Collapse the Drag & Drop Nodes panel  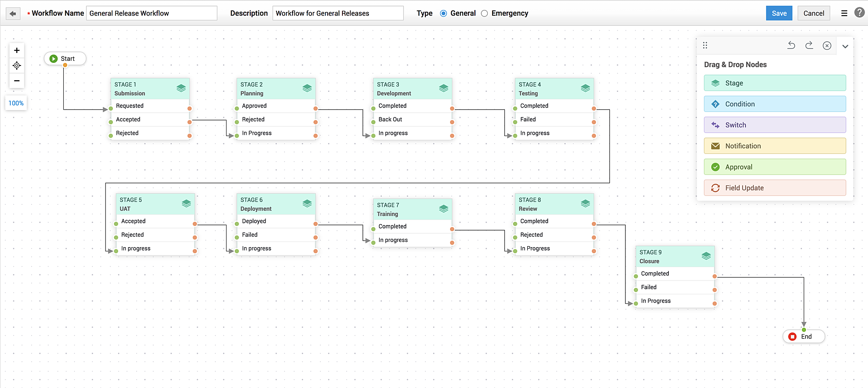[845, 46]
